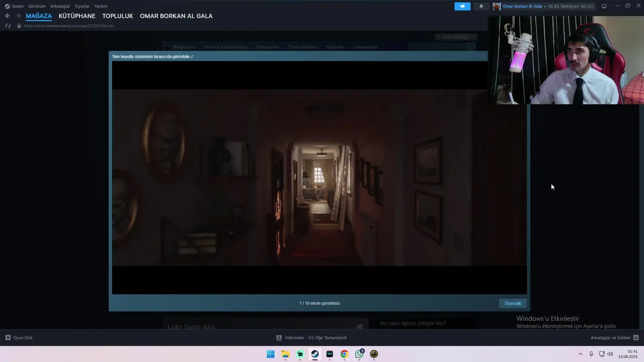644x362 pixels.
Task: Open the Windows Start menu
Action: coord(271,354)
